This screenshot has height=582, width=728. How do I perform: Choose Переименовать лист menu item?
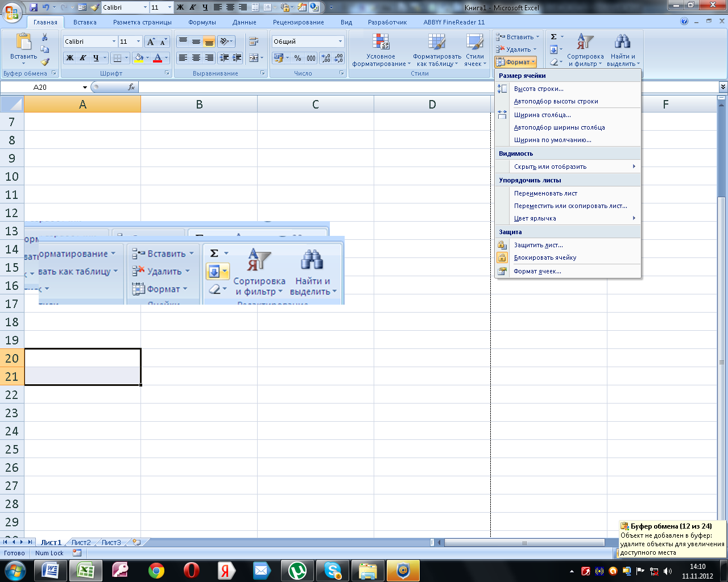click(568, 193)
